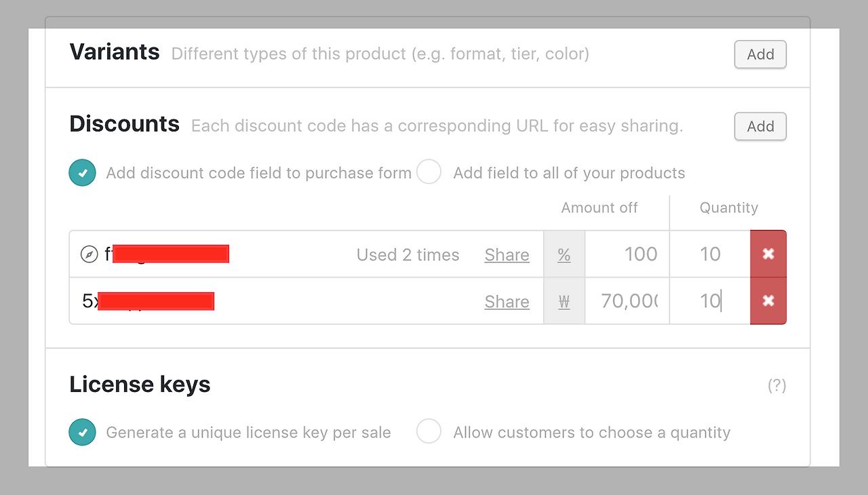Open the License keys help question mark
Viewport: 868px width, 495px height.
click(776, 386)
